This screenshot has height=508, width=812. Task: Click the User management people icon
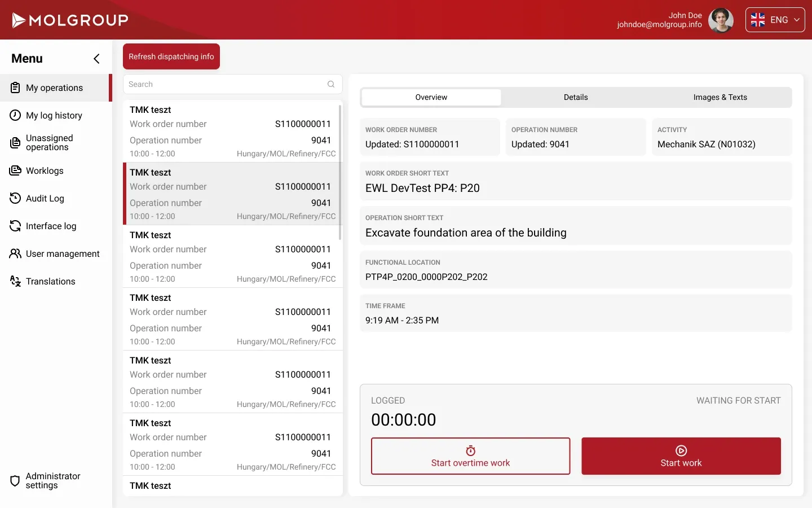coord(15,253)
